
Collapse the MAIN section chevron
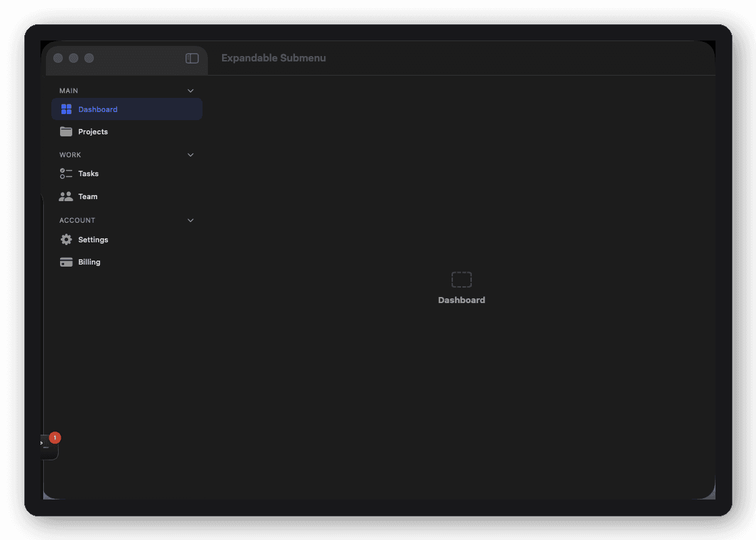pos(190,90)
